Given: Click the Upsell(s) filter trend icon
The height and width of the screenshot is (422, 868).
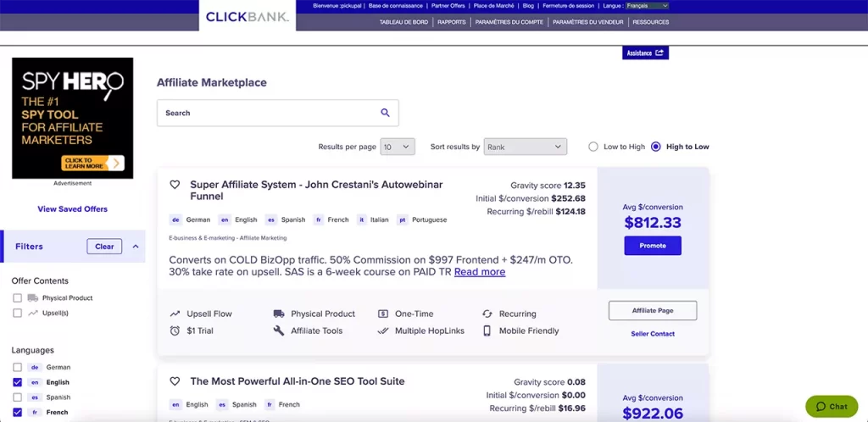Looking at the screenshot, I should 33,313.
